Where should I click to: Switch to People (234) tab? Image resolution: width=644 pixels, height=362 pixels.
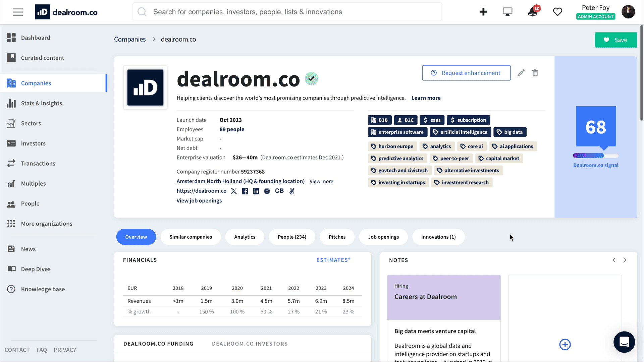click(x=292, y=237)
